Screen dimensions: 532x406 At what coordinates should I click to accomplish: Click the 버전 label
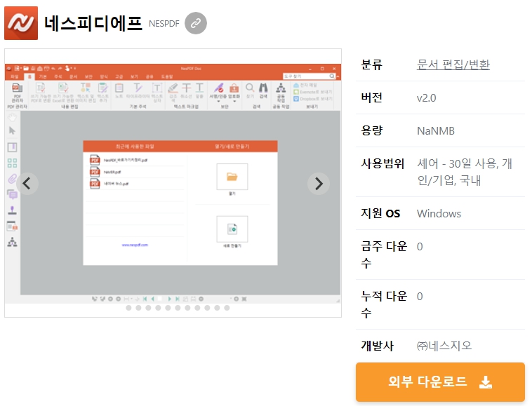[x=372, y=97]
